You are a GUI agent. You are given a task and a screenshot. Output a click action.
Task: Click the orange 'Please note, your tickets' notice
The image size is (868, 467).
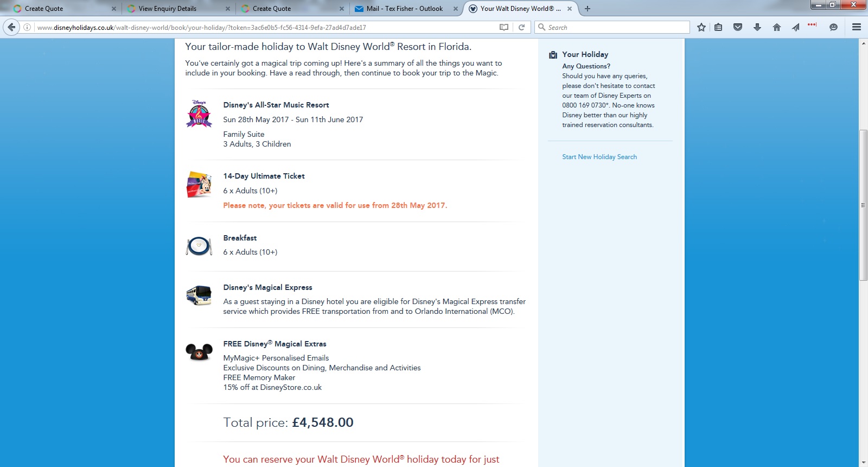coord(335,205)
